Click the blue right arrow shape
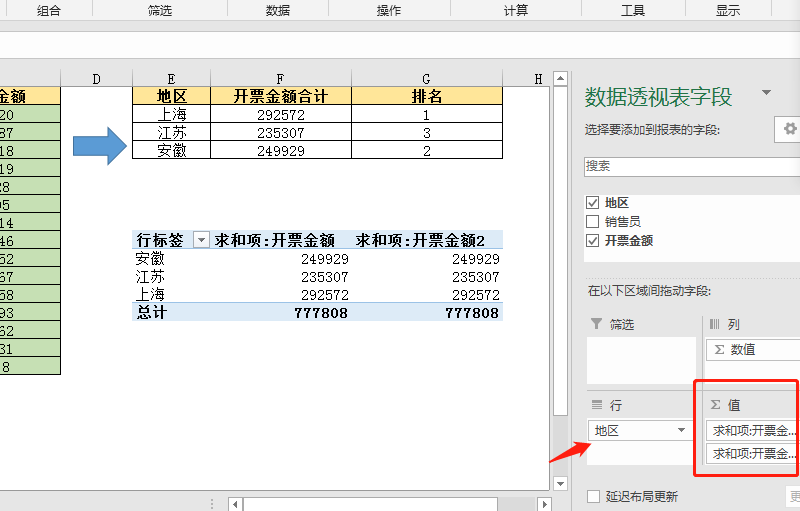This screenshot has width=800, height=511. (x=100, y=146)
